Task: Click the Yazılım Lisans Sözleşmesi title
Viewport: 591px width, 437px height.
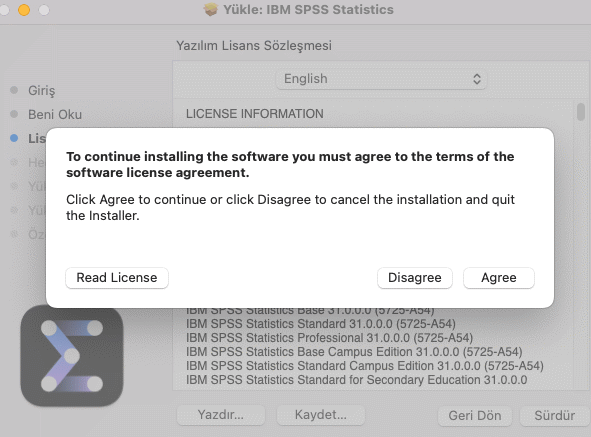Action: [x=254, y=46]
